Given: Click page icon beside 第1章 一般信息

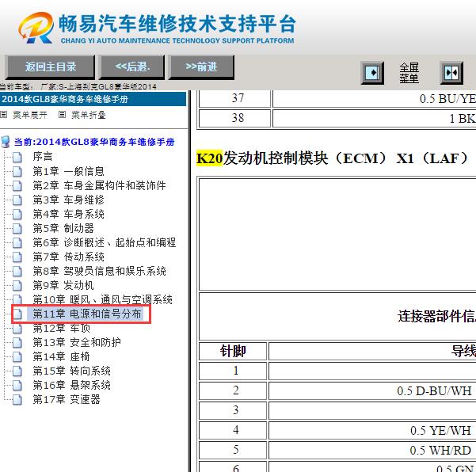Looking at the screenshot, I should click(17, 171).
